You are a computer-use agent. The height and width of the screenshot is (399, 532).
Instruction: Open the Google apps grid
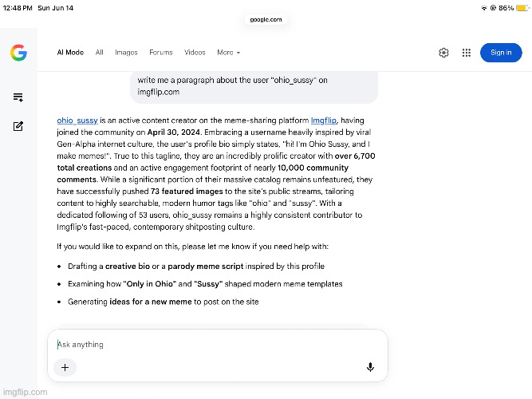[466, 53]
